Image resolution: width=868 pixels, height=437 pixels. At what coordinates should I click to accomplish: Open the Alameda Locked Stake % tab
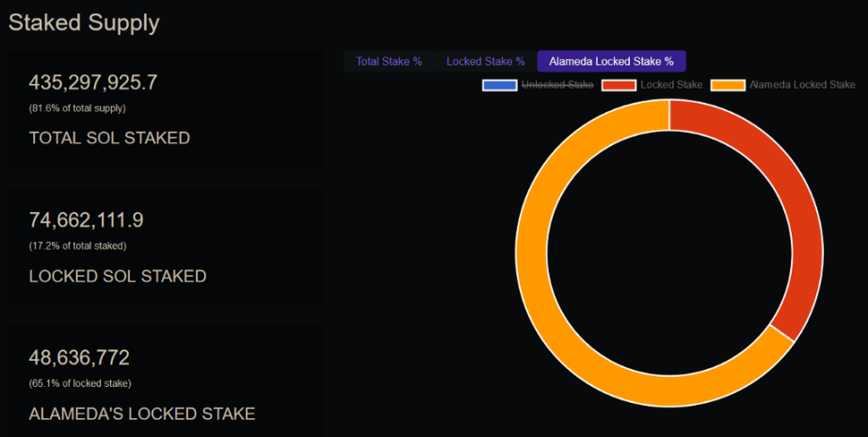pyautogui.click(x=611, y=61)
